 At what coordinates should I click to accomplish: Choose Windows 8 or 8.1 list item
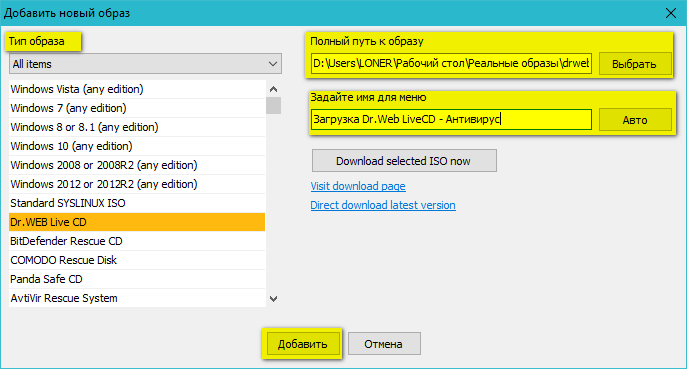[137, 127]
